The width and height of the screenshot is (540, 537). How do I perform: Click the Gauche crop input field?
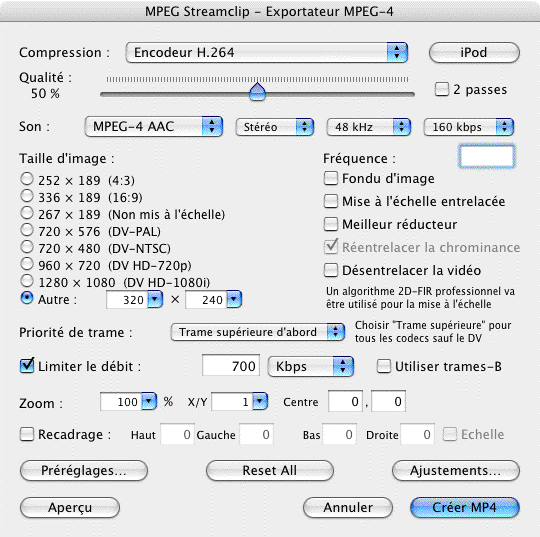tap(257, 434)
